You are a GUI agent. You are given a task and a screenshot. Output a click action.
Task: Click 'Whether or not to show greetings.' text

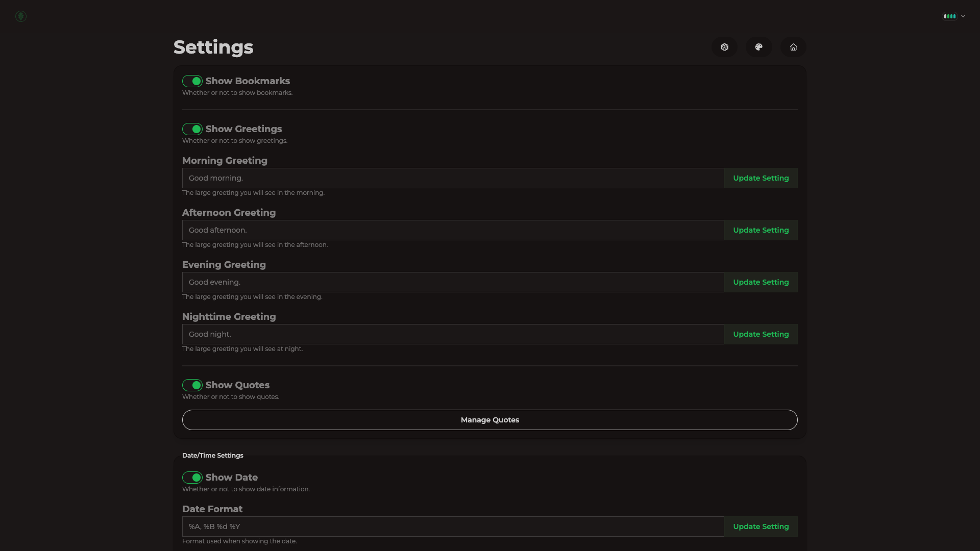coord(235,141)
